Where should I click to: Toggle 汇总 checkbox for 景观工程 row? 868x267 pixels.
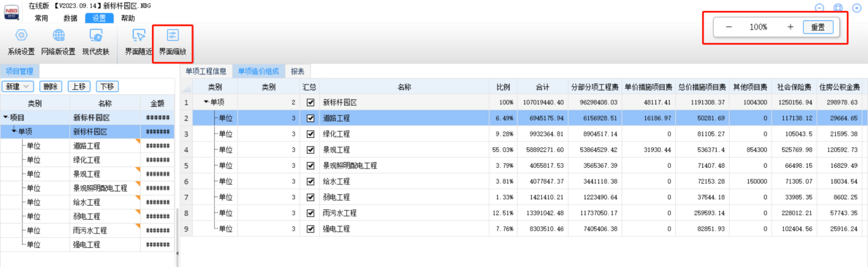tap(310, 149)
